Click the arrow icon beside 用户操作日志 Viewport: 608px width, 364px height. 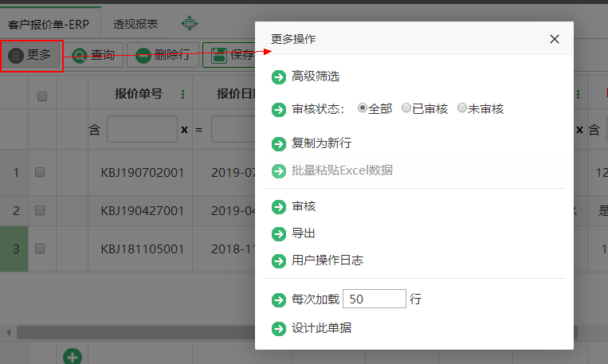click(278, 261)
